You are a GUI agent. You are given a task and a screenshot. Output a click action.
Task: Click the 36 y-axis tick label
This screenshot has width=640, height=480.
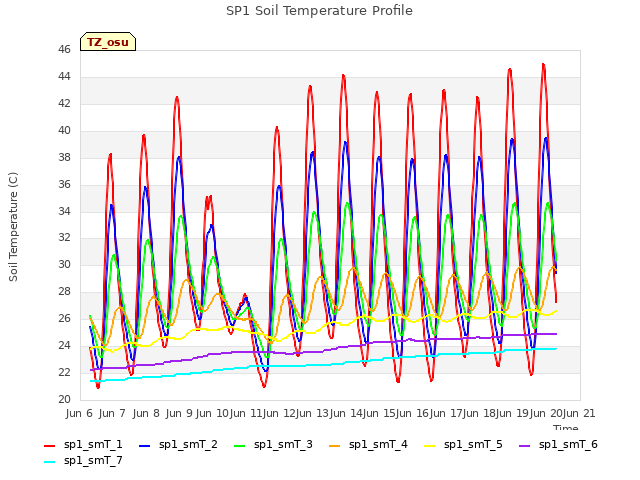click(x=64, y=184)
